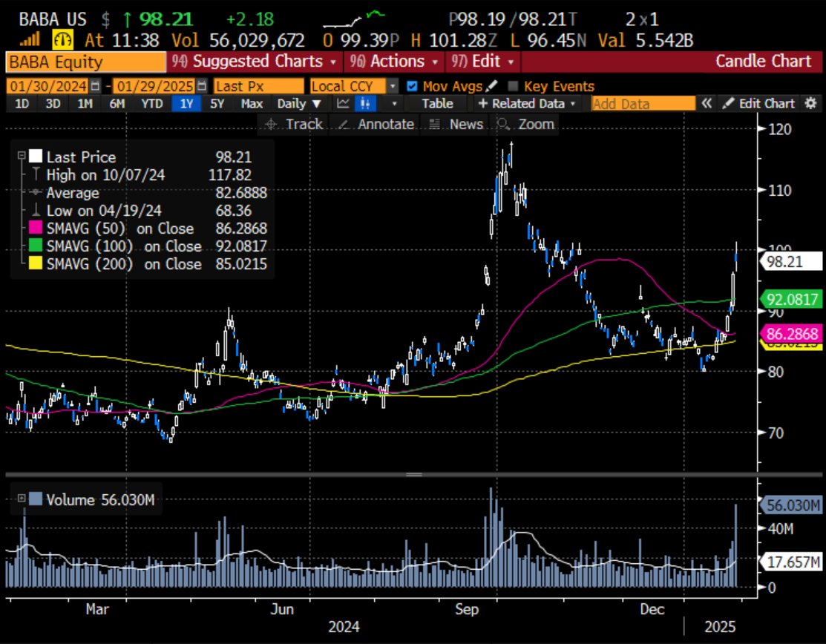Select the 5Y time range
Screen dimensions: 826x644
pyautogui.click(x=217, y=103)
